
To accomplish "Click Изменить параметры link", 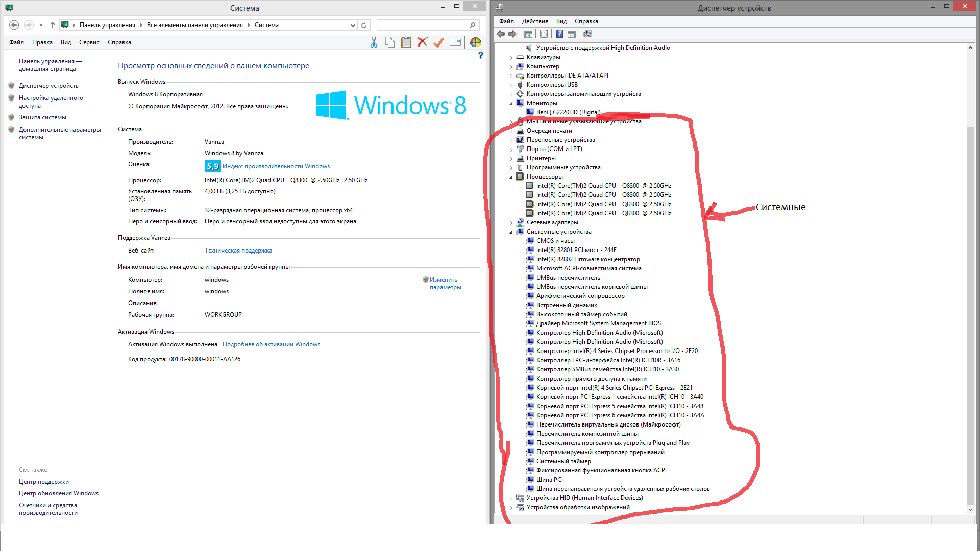I will (x=445, y=283).
